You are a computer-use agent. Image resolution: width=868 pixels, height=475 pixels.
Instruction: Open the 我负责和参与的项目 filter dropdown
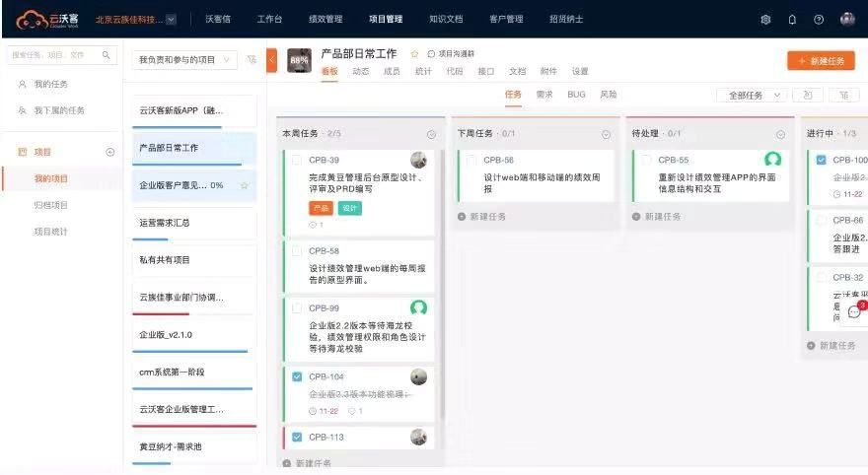point(184,60)
